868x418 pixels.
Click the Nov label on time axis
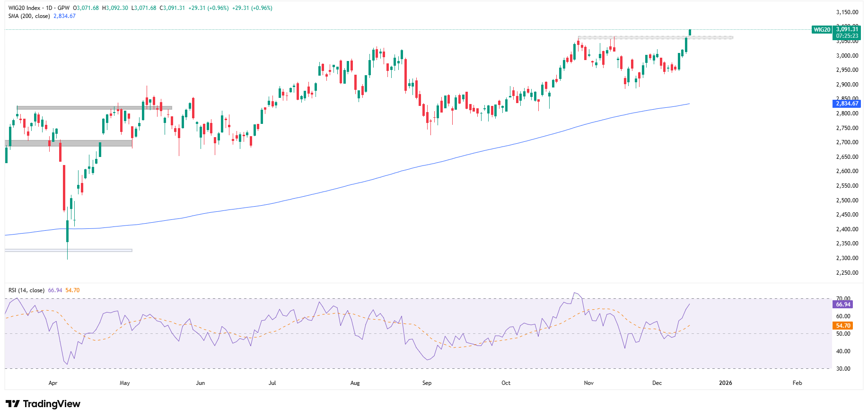(x=588, y=383)
